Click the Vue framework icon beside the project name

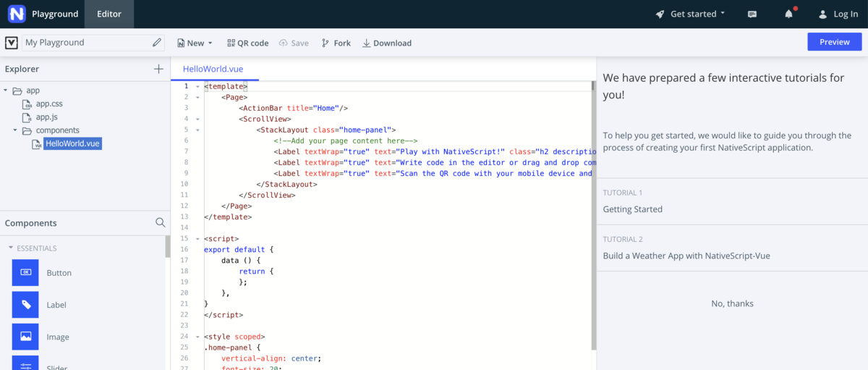point(12,43)
